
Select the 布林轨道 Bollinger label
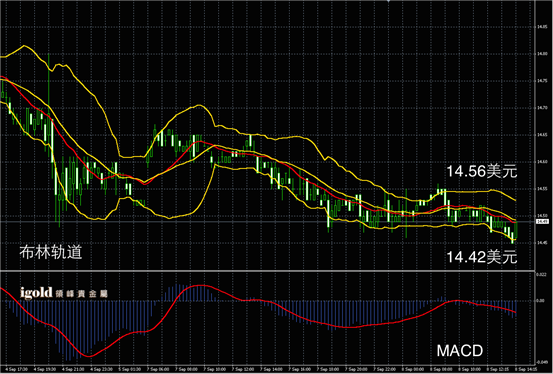[51, 252]
